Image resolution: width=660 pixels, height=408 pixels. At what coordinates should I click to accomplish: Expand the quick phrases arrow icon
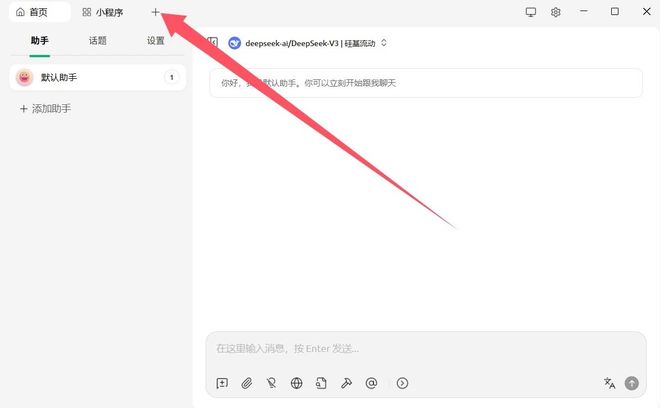click(402, 383)
